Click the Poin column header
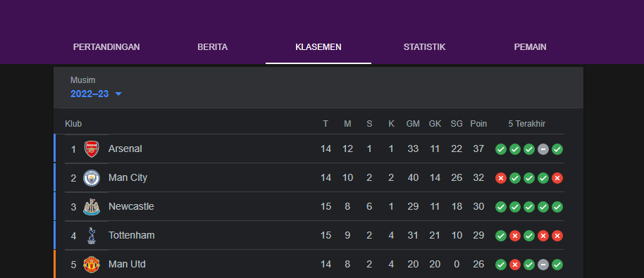The image size is (644, 278). point(478,124)
